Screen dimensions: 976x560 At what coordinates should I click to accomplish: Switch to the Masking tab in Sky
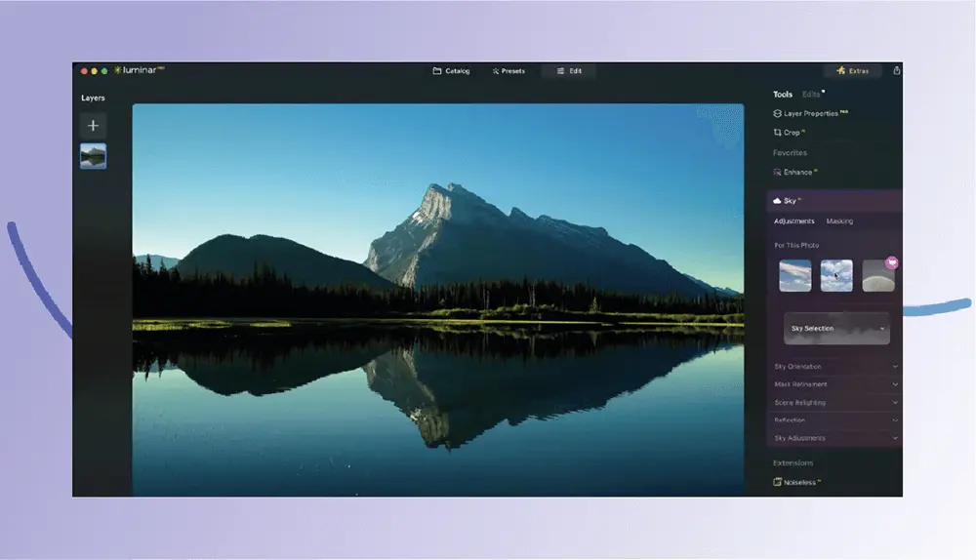pos(839,221)
